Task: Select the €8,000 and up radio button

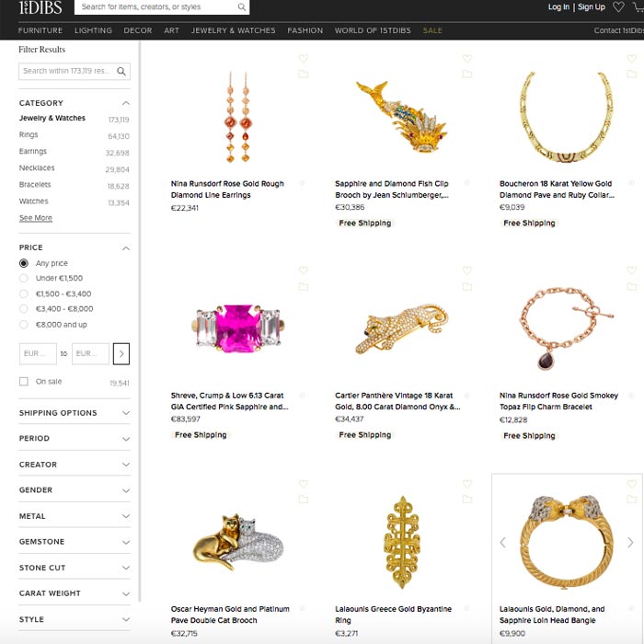Action: tap(24, 325)
